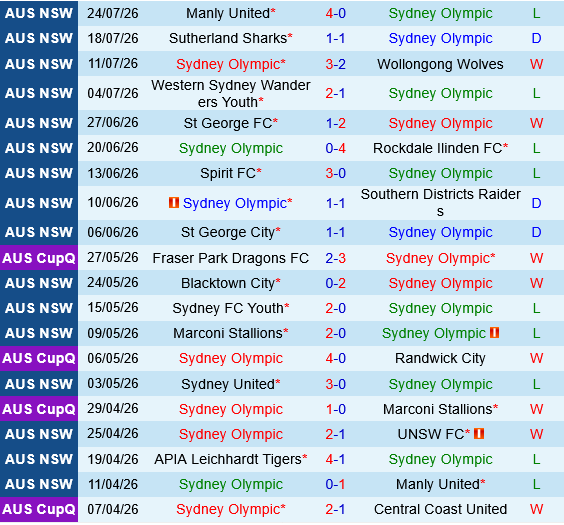This screenshot has width=564, height=525.
Task: Select Fraser Park Dragons FC team name
Action: tap(231, 258)
